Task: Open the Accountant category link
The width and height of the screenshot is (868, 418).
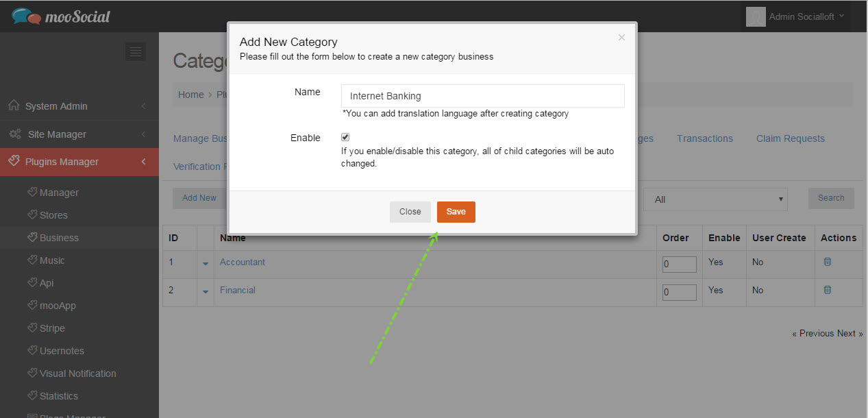Action: [243, 262]
